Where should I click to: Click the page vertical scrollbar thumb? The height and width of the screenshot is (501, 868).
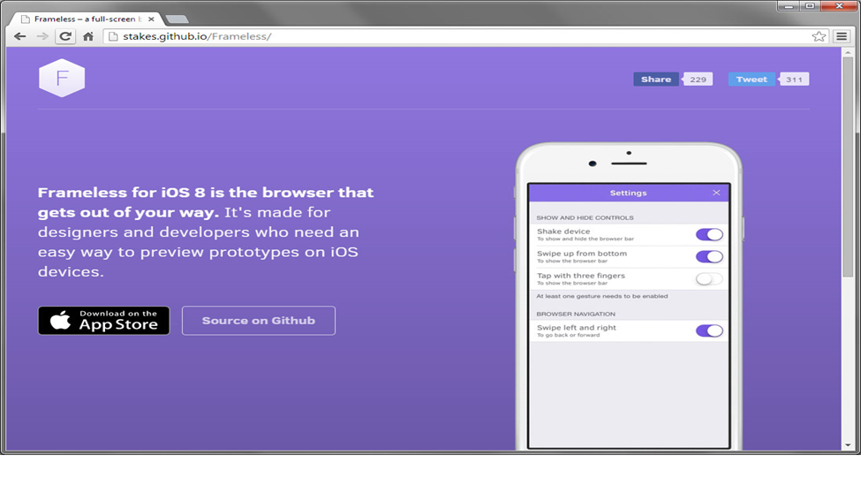[848, 166]
